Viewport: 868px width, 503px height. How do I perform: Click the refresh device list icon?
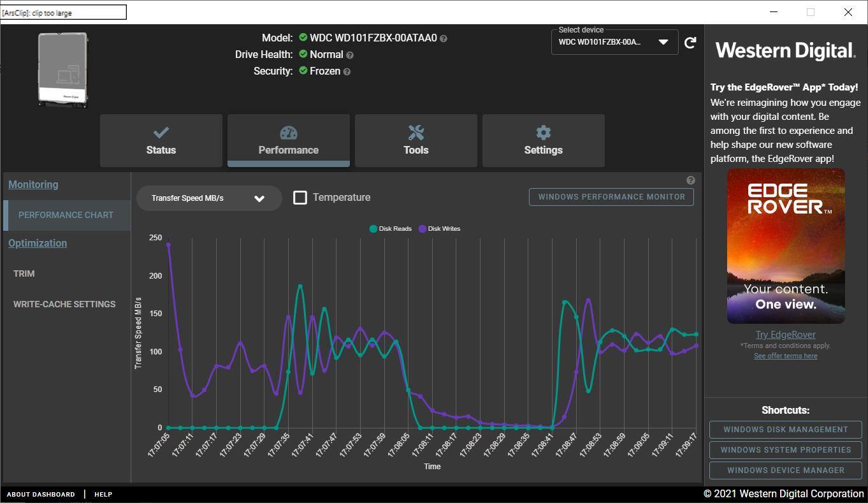coord(690,43)
